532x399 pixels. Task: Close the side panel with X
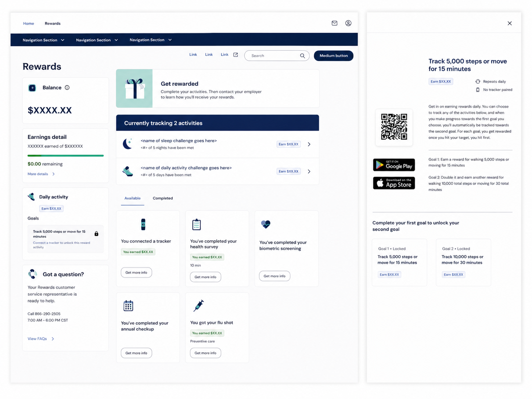point(510,23)
